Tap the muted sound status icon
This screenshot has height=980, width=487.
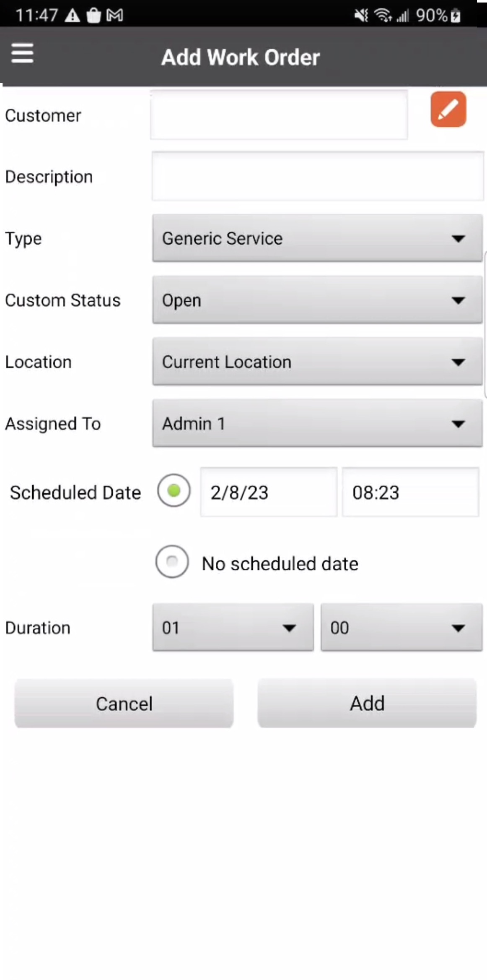click(x=360, y=16)
